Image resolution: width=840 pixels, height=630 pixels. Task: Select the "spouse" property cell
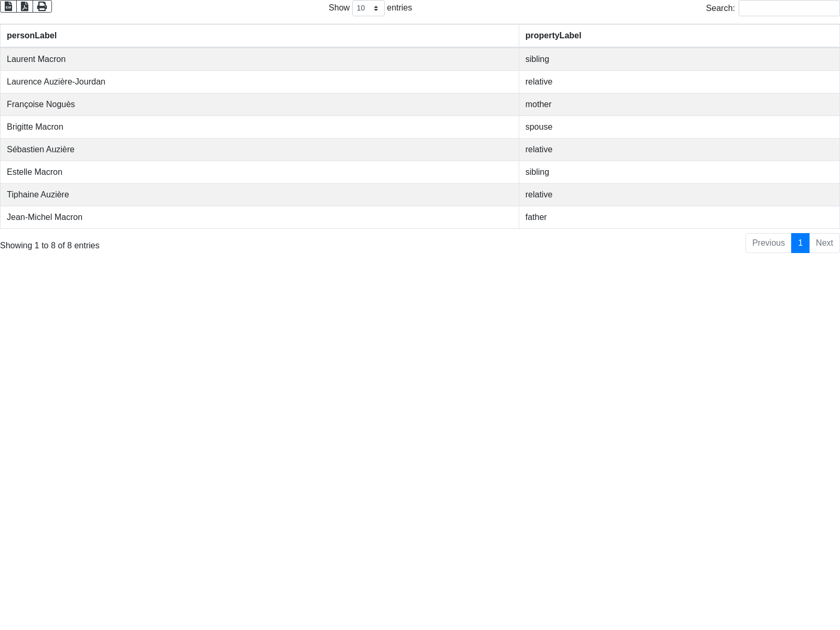[x=679, y=127]
